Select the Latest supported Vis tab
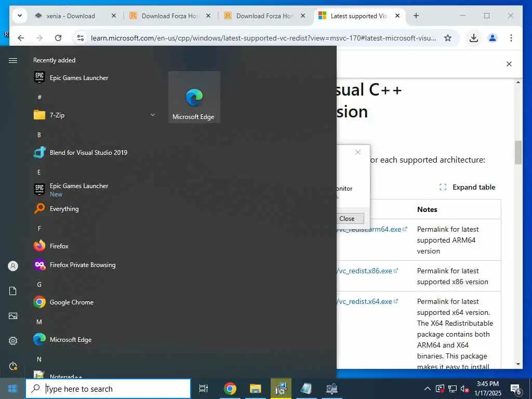The image size is (532, 399). (x=358, y=16)
